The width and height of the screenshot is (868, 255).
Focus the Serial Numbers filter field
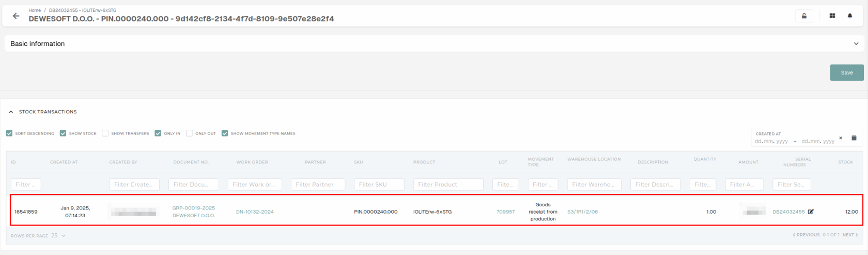coord(792,184)
